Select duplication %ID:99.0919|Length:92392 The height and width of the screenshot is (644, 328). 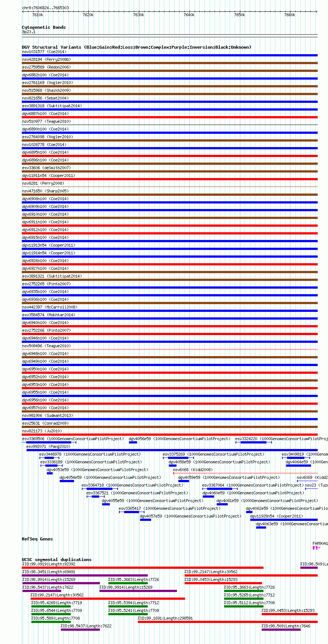point(49,564)
